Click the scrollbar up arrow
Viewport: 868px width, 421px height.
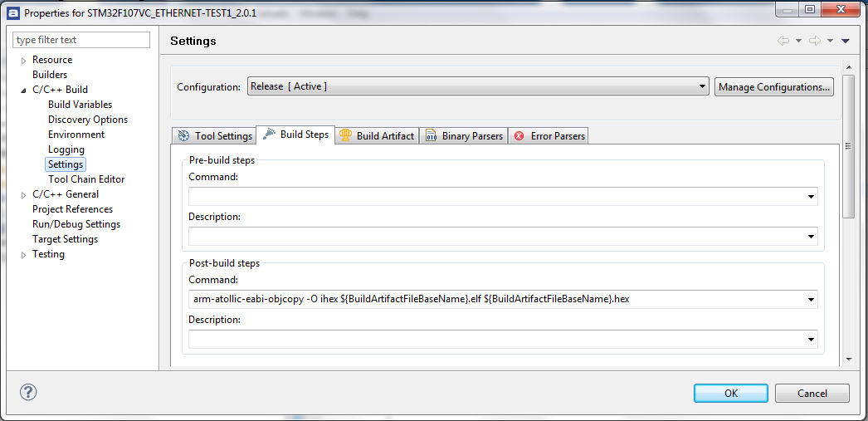tap(849, 66)
